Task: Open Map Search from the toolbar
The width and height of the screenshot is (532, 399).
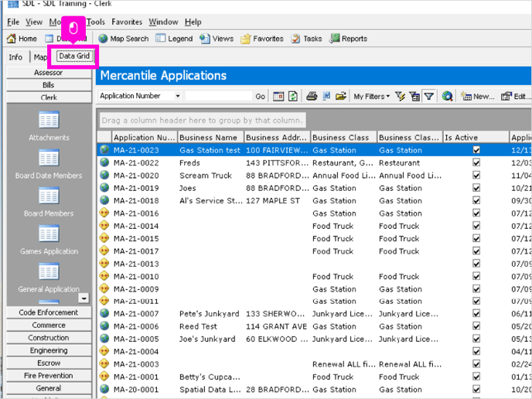Action: 124,39
